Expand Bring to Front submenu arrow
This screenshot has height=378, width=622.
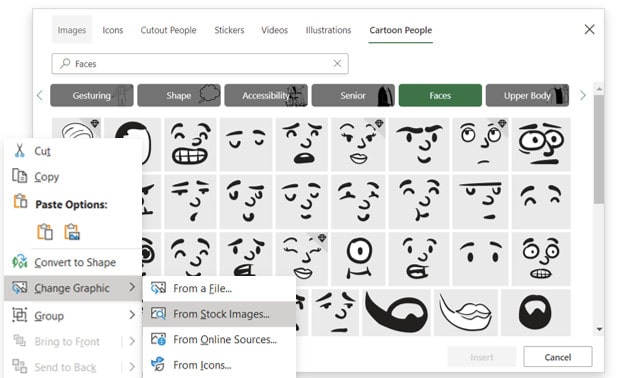point(132,341)
